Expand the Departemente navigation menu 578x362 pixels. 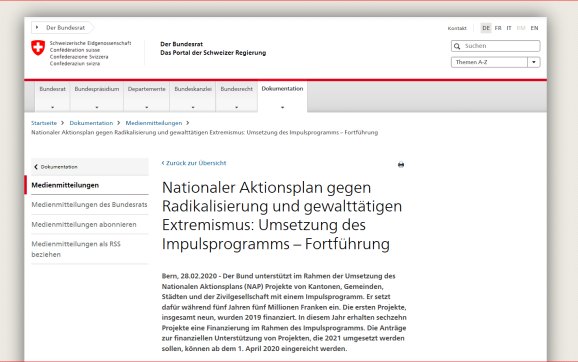tap(147, 97)
